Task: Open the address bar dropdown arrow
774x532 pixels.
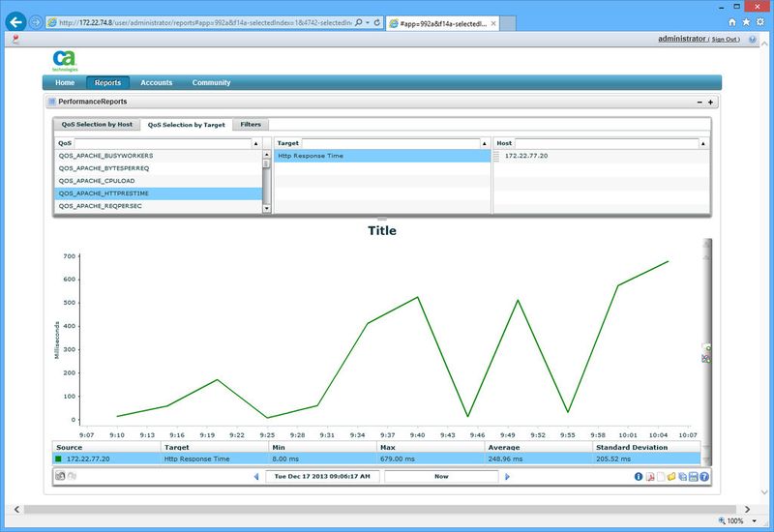Action: (368, 22)
